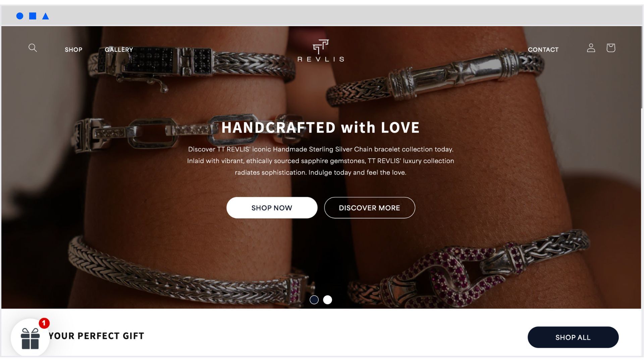Open the search magnifier icon
Screen dimensions: 644x362
(33, 48)
